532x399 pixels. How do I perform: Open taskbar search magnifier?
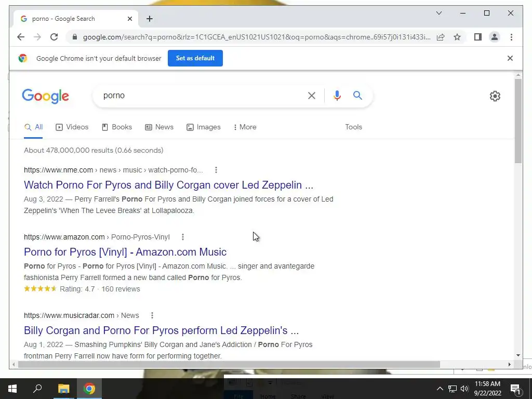37,389
